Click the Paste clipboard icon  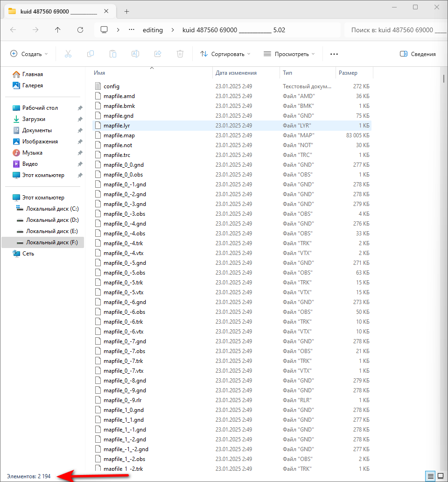[112, 54]
